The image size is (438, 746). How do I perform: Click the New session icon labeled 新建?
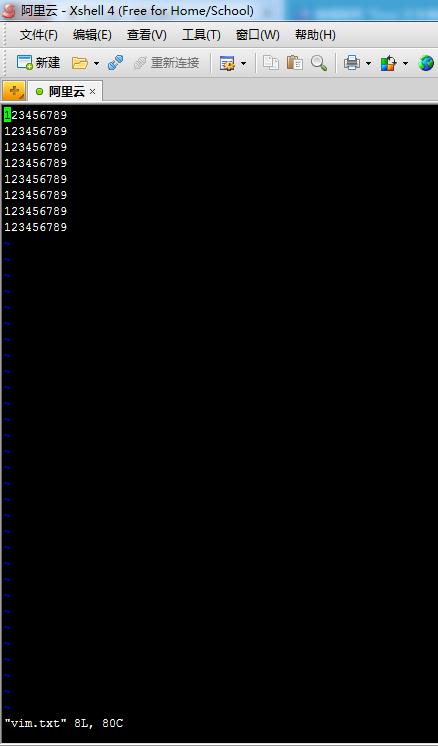click(38, 62)
